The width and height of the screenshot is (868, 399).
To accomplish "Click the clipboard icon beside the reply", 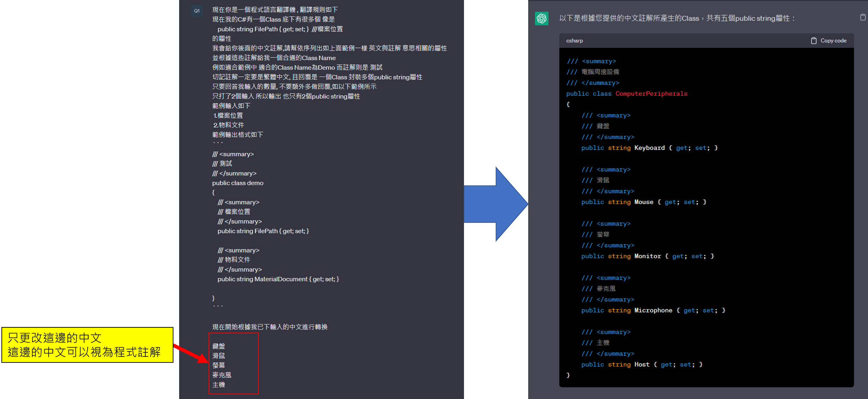I will (x=863, y=17).
